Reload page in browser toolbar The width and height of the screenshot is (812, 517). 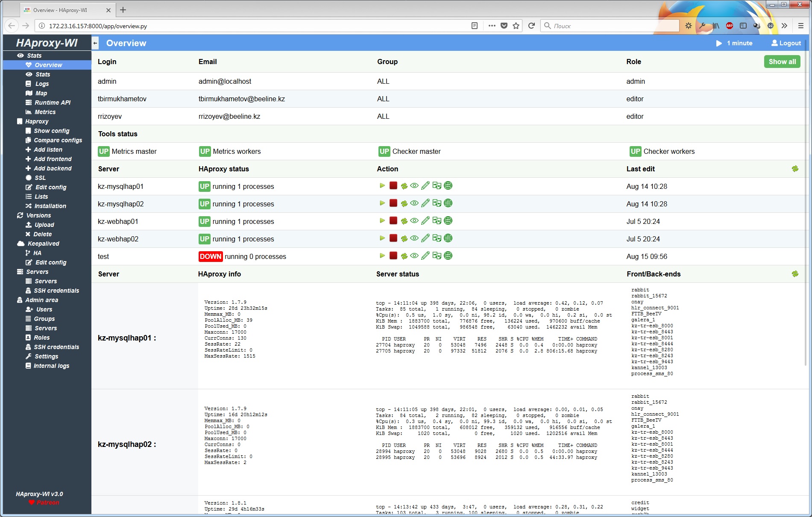click(531, 26)
